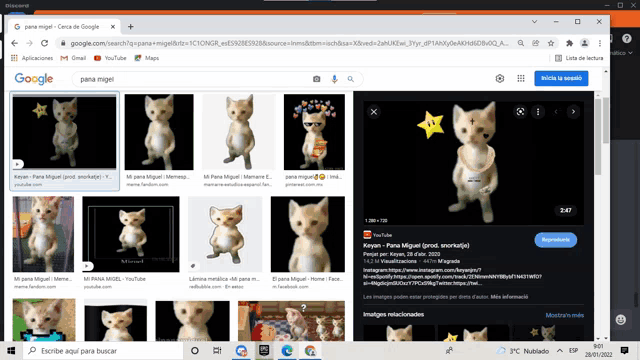Close the pana migel Google tab
The height and width of the screenshot is (360, 640).
coord(113,27)
